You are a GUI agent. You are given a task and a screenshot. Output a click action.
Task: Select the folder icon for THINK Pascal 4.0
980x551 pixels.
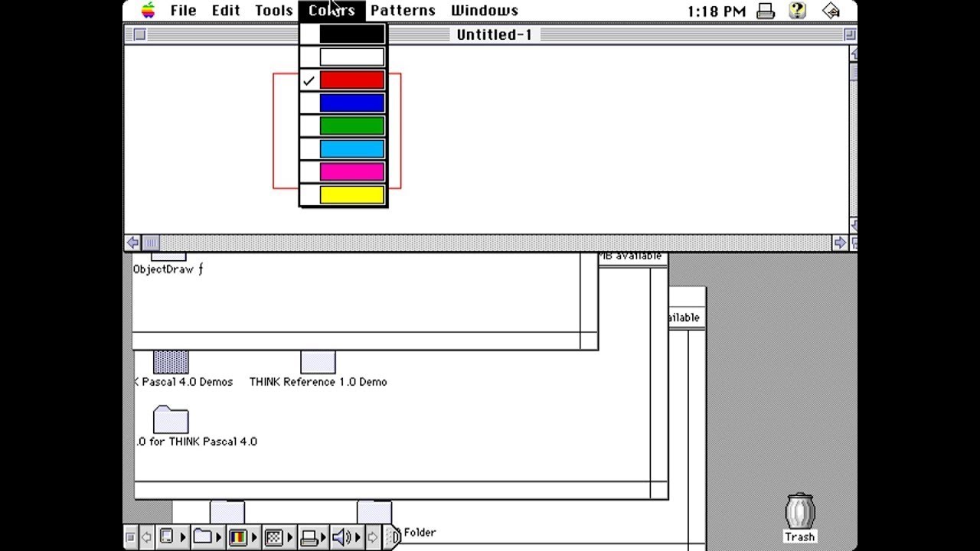[x=171, y=419]
